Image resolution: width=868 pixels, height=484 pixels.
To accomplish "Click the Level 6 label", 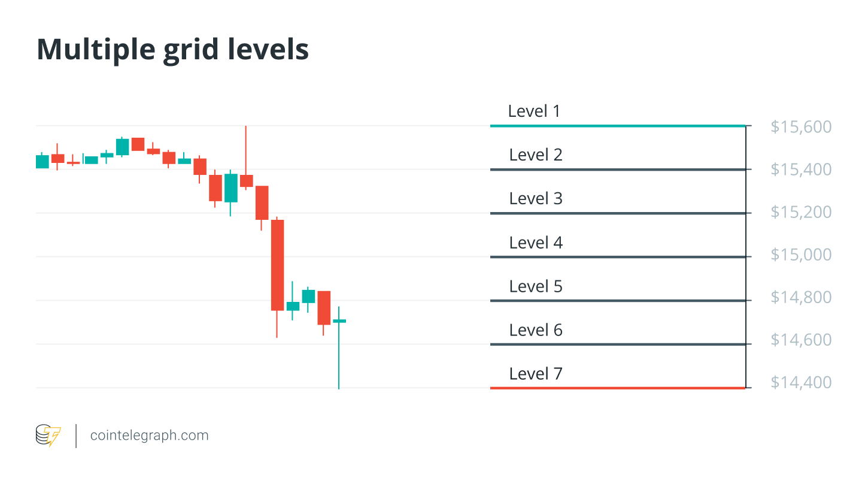I will click(x=536, y=330).
